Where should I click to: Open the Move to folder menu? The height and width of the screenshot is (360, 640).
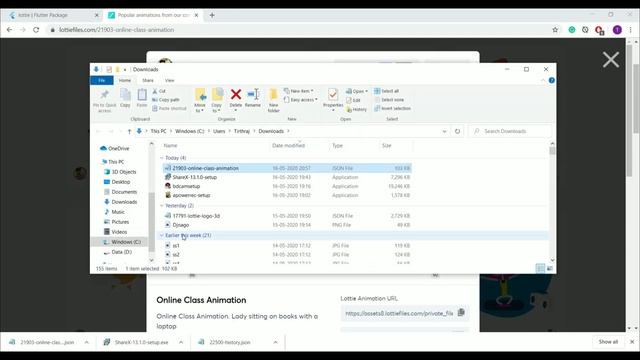(x=200, y=100)
